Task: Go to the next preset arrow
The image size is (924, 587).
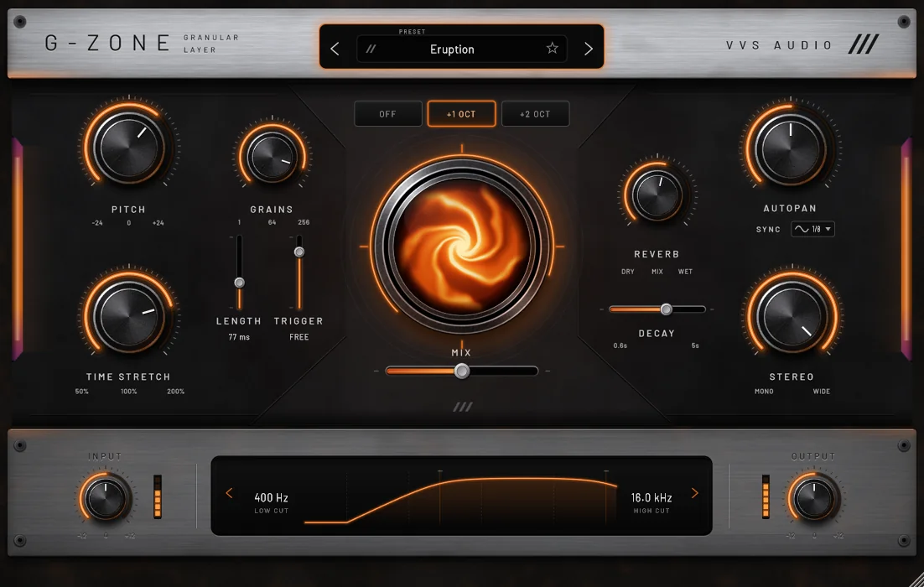Action: [x=588, y=49]
